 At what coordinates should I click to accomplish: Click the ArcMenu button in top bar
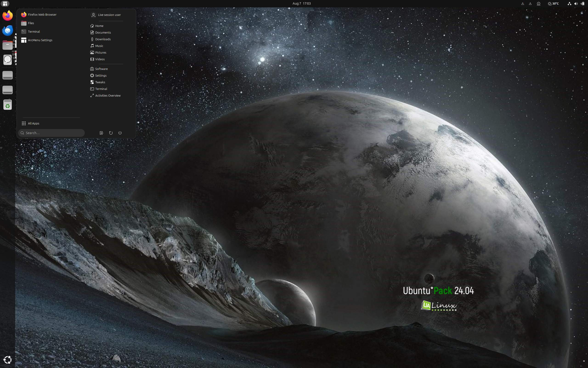(x=5, y=3)
